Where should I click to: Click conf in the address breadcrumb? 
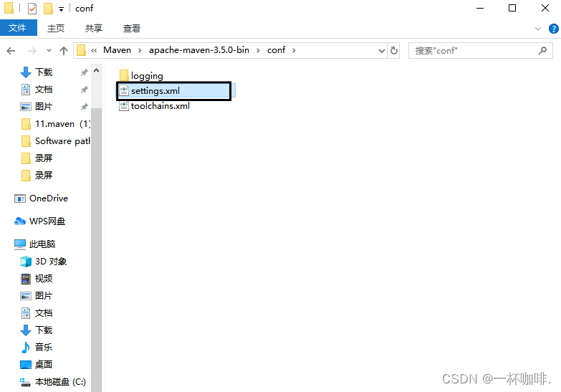click(277, 50)
